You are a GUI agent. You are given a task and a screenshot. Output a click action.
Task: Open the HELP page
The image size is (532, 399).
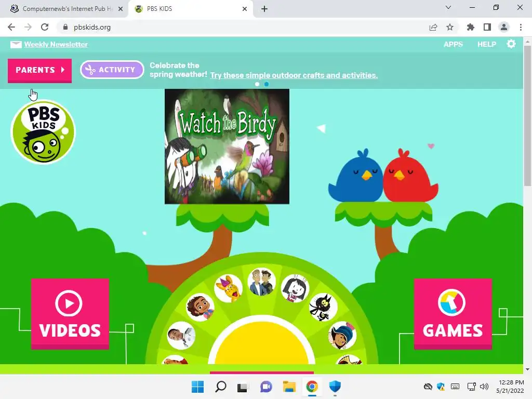coord(486,45)
